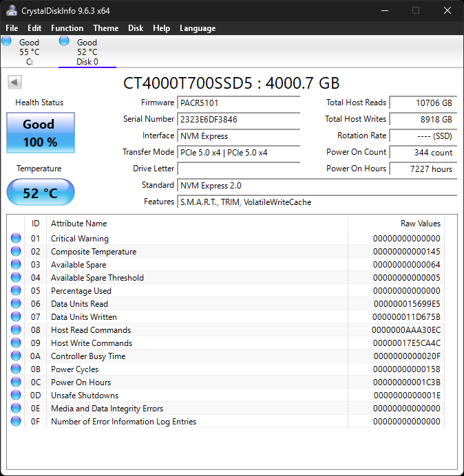Click the Disk 0 blue status orb
464x476 pixels.
[x=64, y=41]
